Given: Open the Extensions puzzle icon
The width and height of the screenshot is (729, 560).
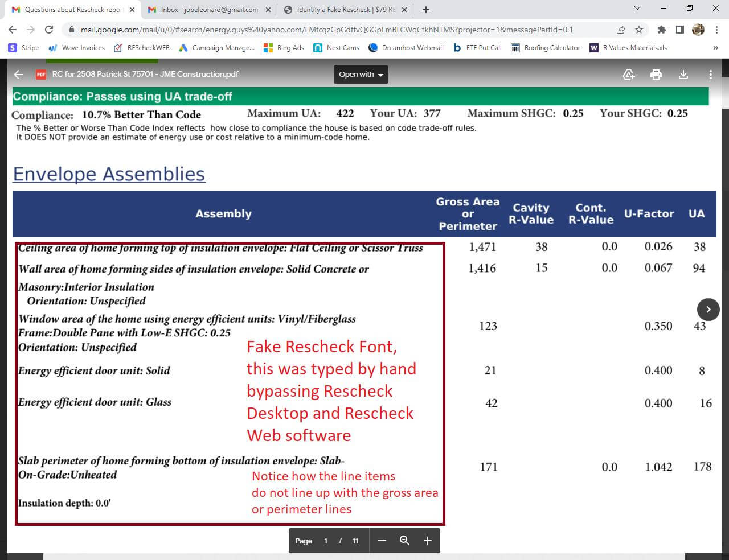Looking at the screenshot, I should coord(661,30).
